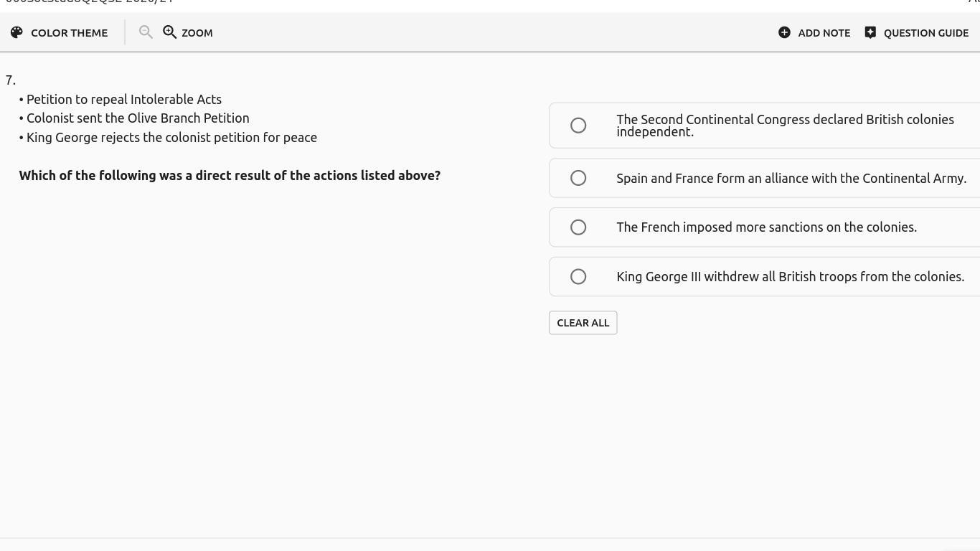Click the Add Note plus icon

785,32
